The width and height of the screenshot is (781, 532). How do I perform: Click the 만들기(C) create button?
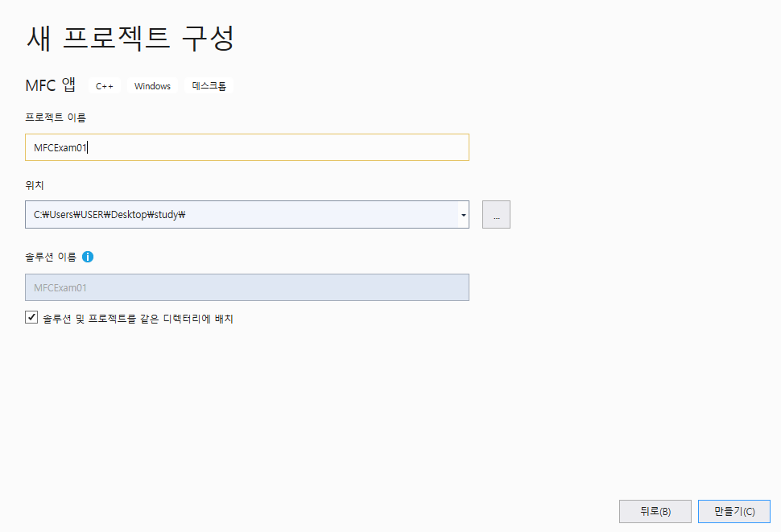(x=734, y=512)
